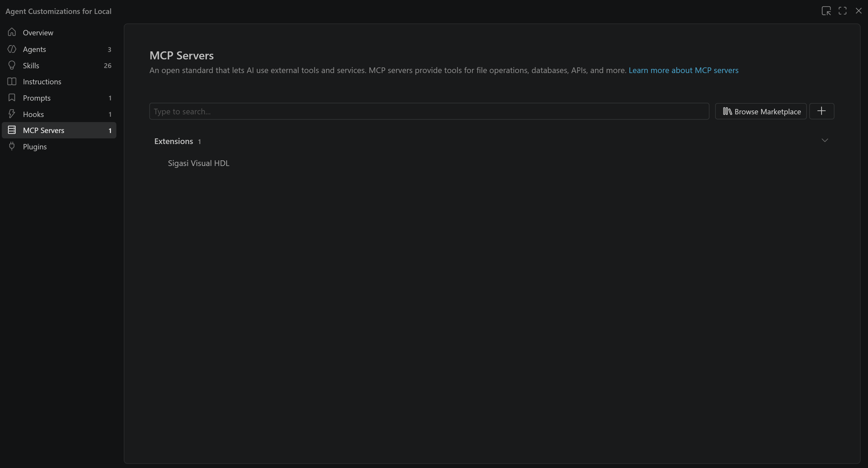The height and width of the screenshot is (468, 868).
Task: Switch to the Agents section
Action: coord(59,49)
